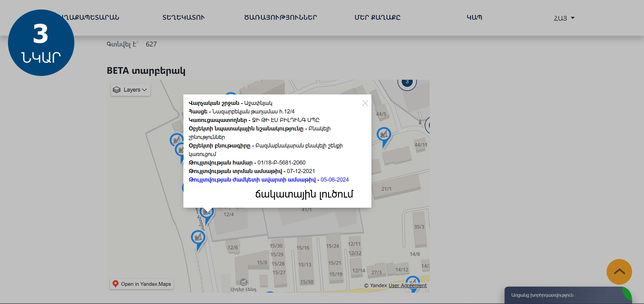The width and height of the screenshot is (644, 304).
Task: Click the BETA տարբերակ heading
Action: [x=146, y=71]
